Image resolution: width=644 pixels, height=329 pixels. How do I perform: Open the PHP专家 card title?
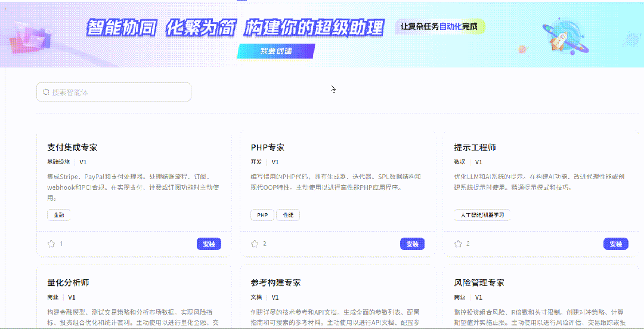click(267, 147)
